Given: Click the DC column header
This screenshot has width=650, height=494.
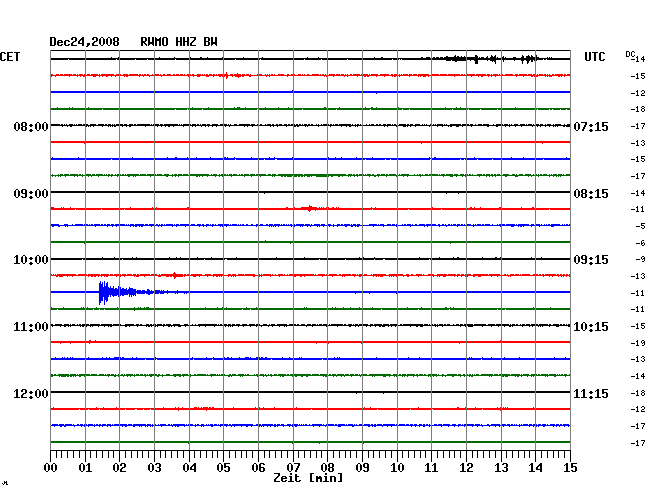Looking at the screenshot, I should coord(630,54).
